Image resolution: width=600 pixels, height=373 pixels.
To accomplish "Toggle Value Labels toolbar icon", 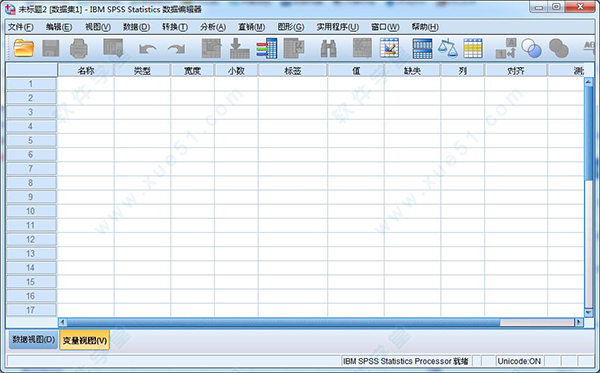I will coord(506,48).
